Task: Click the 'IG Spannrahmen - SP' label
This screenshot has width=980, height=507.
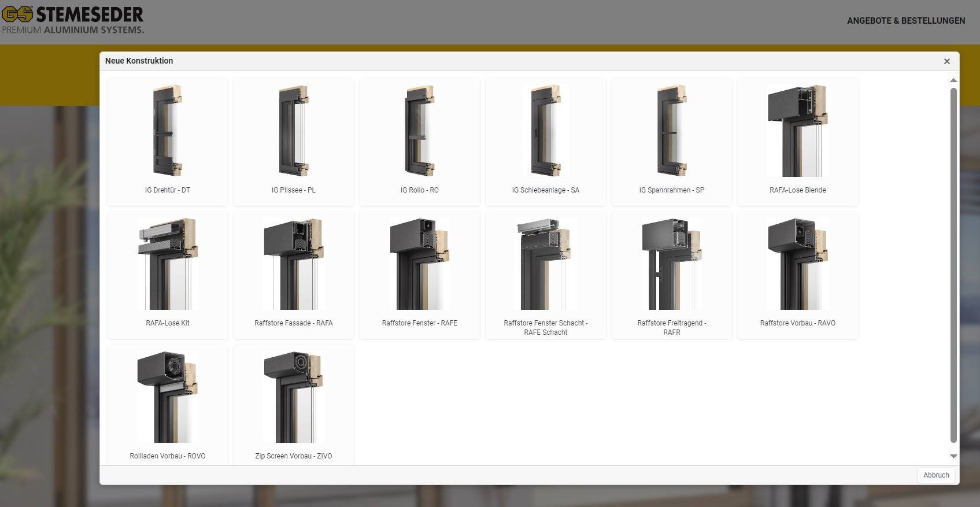Action: tap(672, 190)
